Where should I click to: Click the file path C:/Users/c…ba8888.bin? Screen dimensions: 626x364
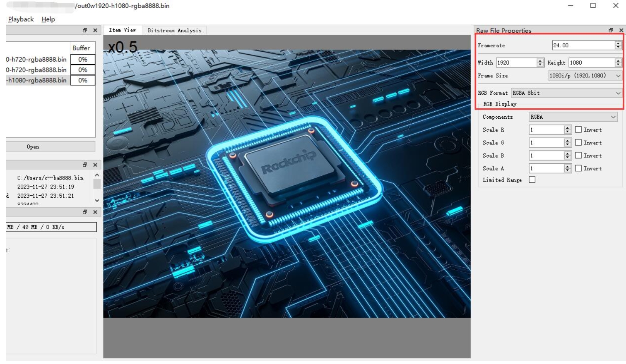[50, 178]
